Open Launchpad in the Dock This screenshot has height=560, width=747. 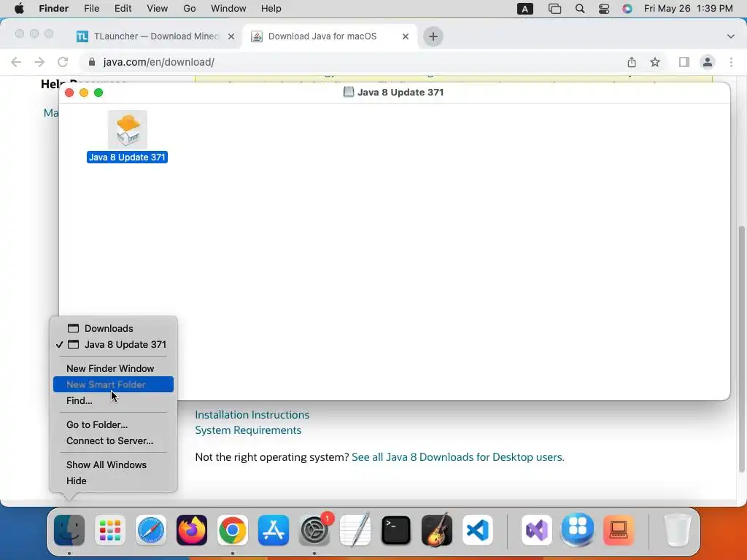[x=110, y=530]
